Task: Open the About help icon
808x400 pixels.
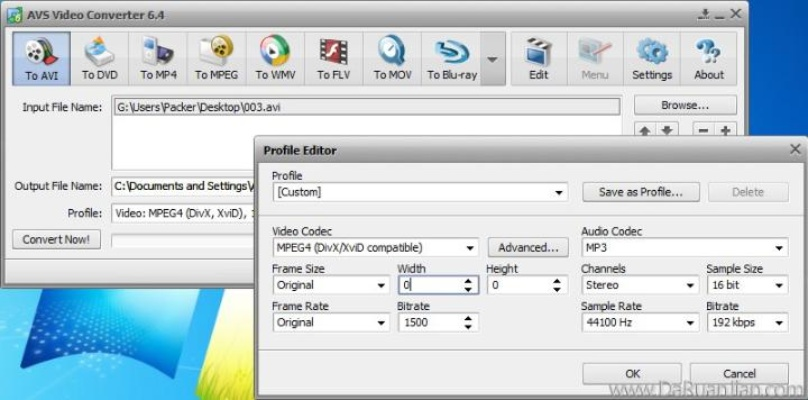Action: 709,59
